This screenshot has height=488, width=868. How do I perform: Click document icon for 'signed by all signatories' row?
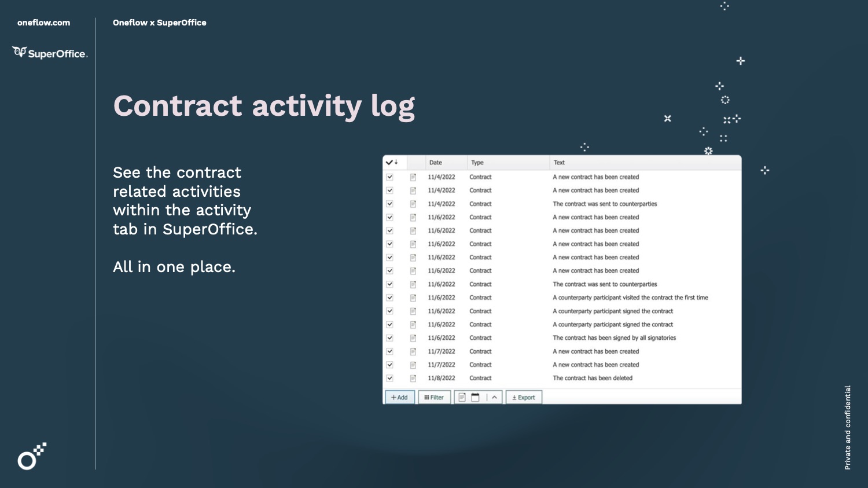pos(413,338)
